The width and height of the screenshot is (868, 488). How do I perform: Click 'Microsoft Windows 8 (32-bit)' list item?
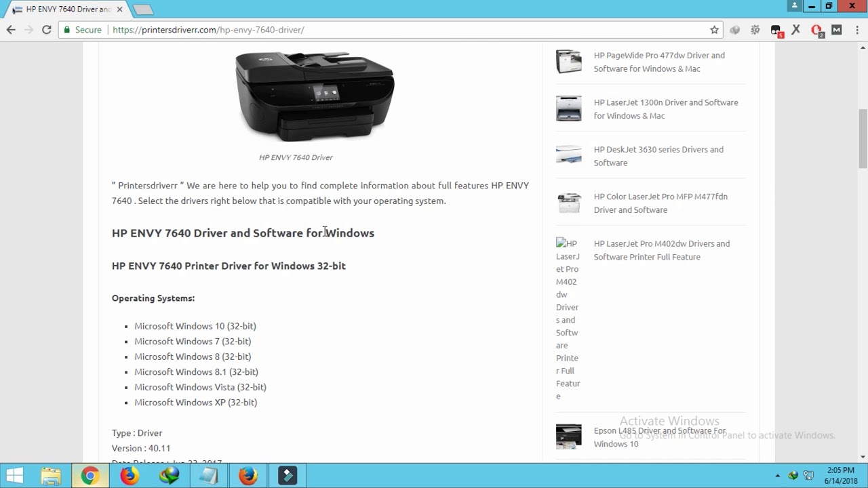193,357
